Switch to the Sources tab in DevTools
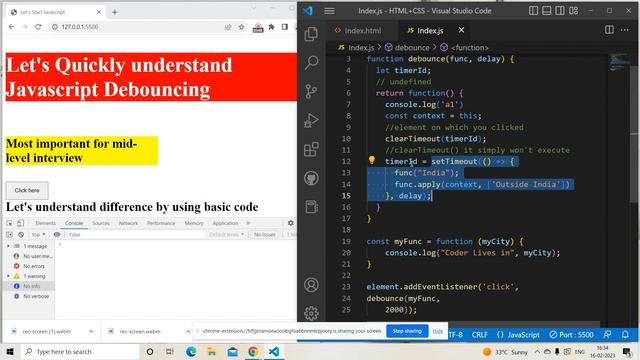Image resolution: width=640 pixels, height=360 pixels. click(101, 223)
